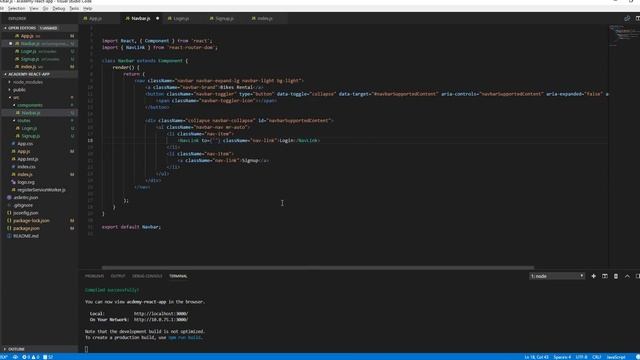Collapse the Open Editors section
This screenshot has width=640, height=360.
(5, 28)
